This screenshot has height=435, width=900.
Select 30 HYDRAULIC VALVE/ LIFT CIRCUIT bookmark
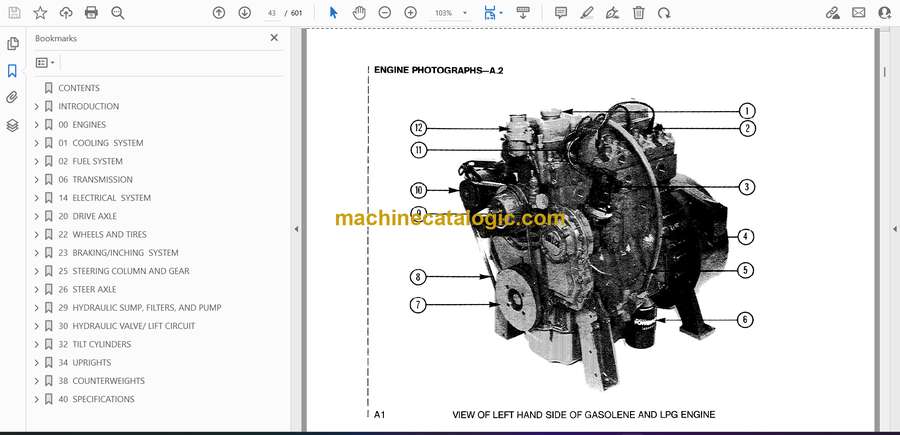click(x=126, y=326)
